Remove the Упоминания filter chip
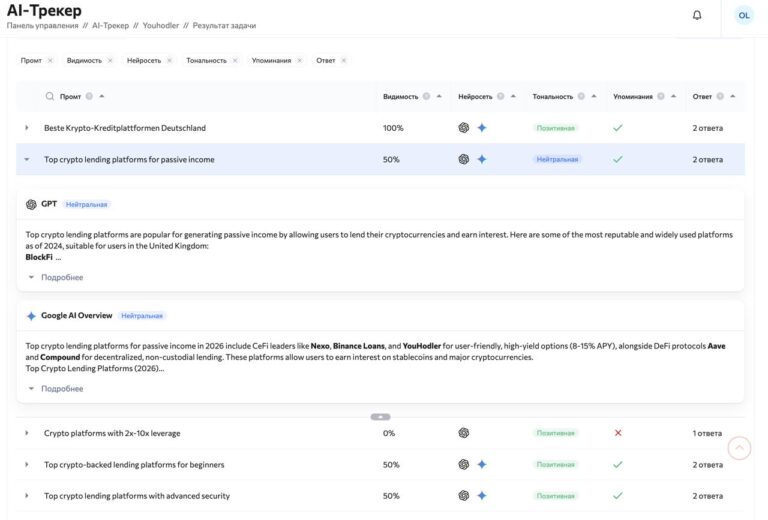The width and height of the screenshot is (768, 520). 301,61
